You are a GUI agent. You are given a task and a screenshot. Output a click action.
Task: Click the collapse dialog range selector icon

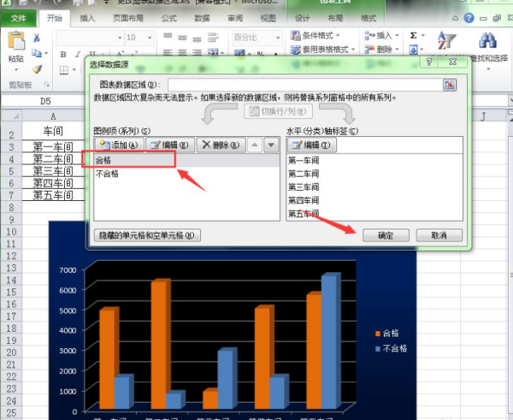[x=450, y=86]
